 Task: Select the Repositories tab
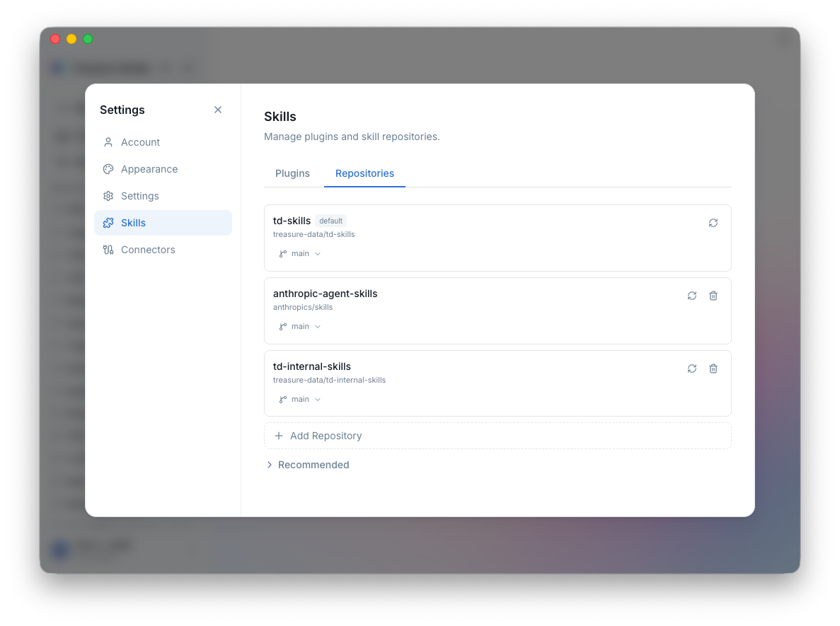(x=364, y=173)
